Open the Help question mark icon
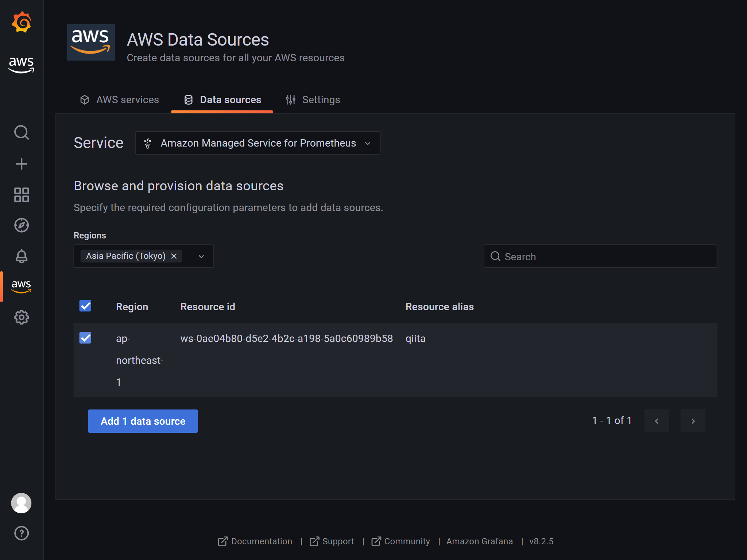The height and width of the screenshot is (560, 747). click(21, 533)
